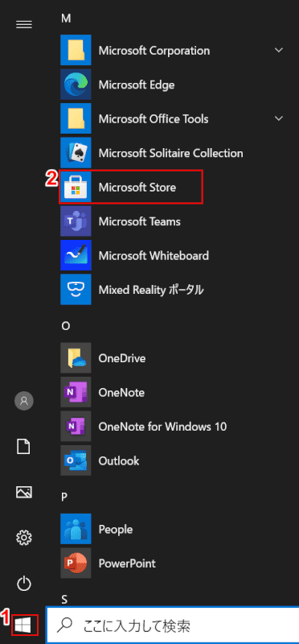Image resolution: width=299 pixels, height=644 pixels.
Task: Select the PowerPoint label
Action: coord(127,563)
